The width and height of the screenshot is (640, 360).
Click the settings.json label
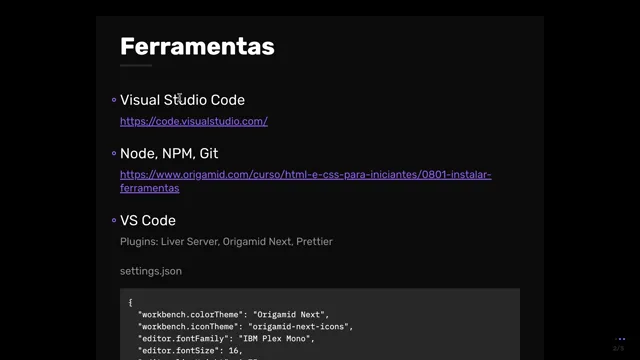pyautogui.click(x=151, y=271)
